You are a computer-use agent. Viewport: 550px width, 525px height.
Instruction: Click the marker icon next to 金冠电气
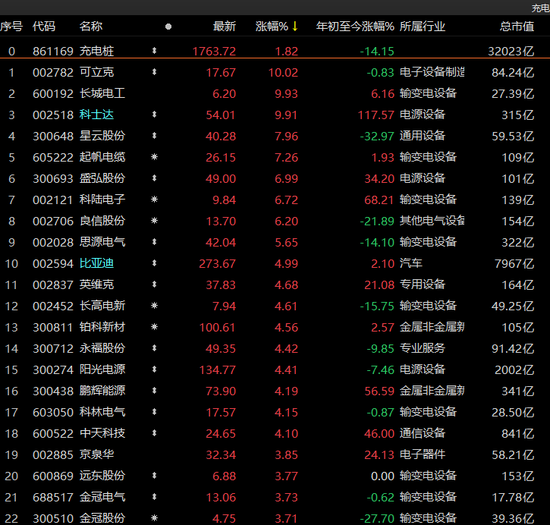click(154, 497)
